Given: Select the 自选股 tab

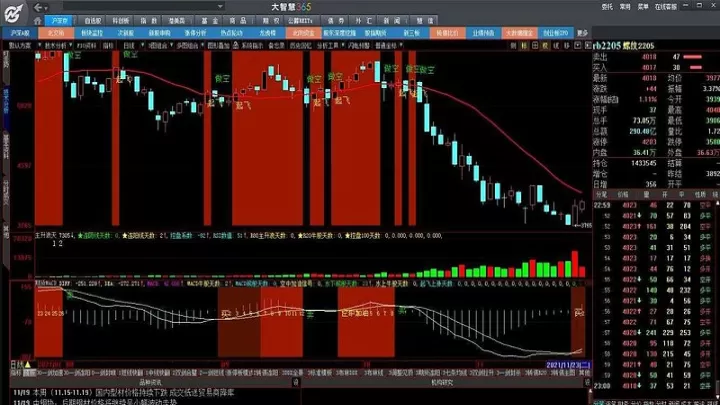Looking at the screenshot, I should (x=92, y=21).
